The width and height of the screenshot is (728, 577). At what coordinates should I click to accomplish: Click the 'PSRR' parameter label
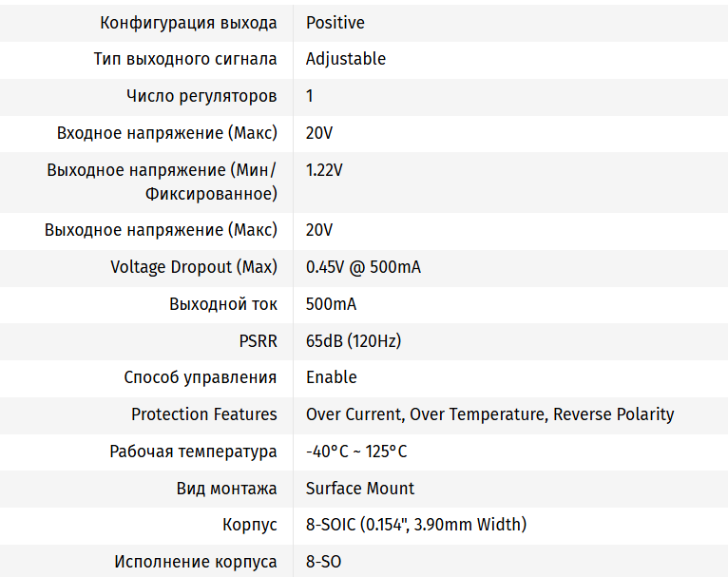pos(259,341)
